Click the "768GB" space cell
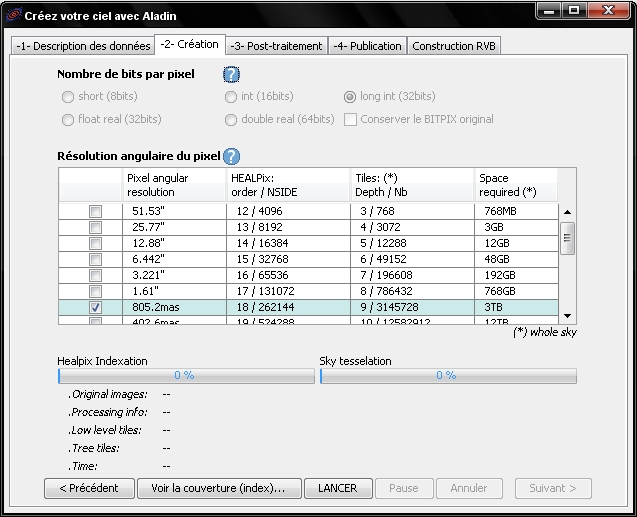Viewport: 637px width, 517px height. [x=516, y=291]
